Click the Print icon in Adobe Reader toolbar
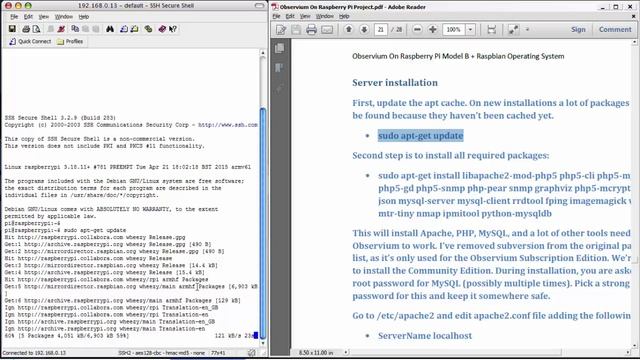The height and width of the screenshot is (360, 640). pos(311,29)
